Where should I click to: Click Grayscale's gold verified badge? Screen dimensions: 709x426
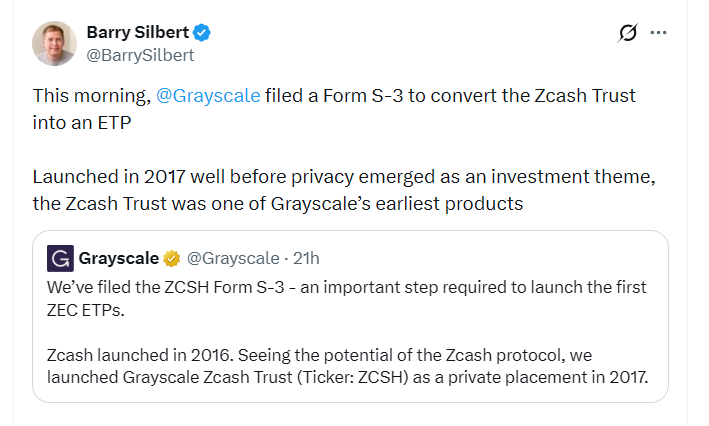point(172,259)
